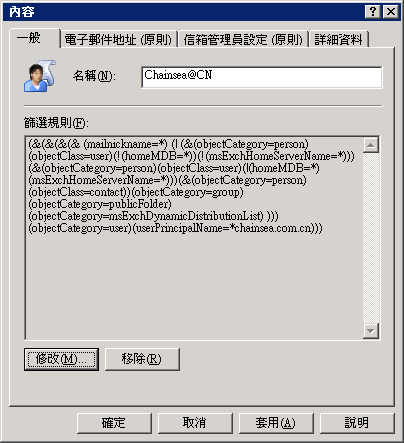Click the user recipient policy icon
Image resolution: width=404 pixels, height=443 pixels.
coord(40,76)
